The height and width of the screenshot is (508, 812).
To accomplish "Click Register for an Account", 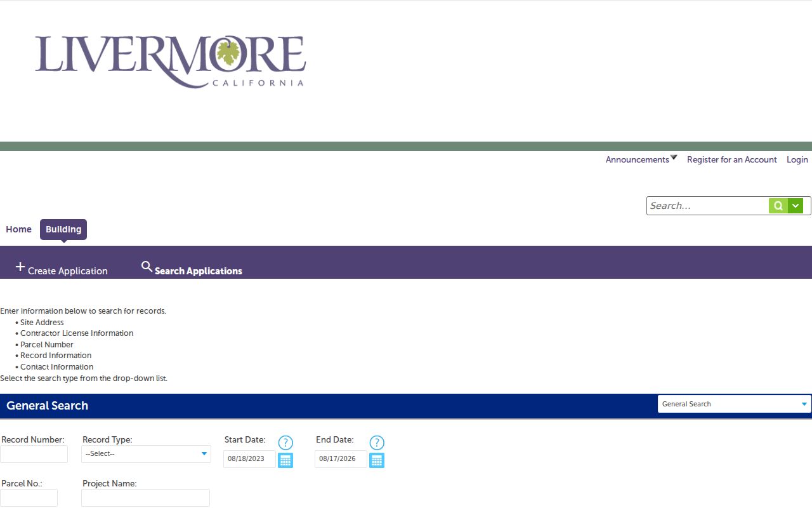I will pos(732,160).
